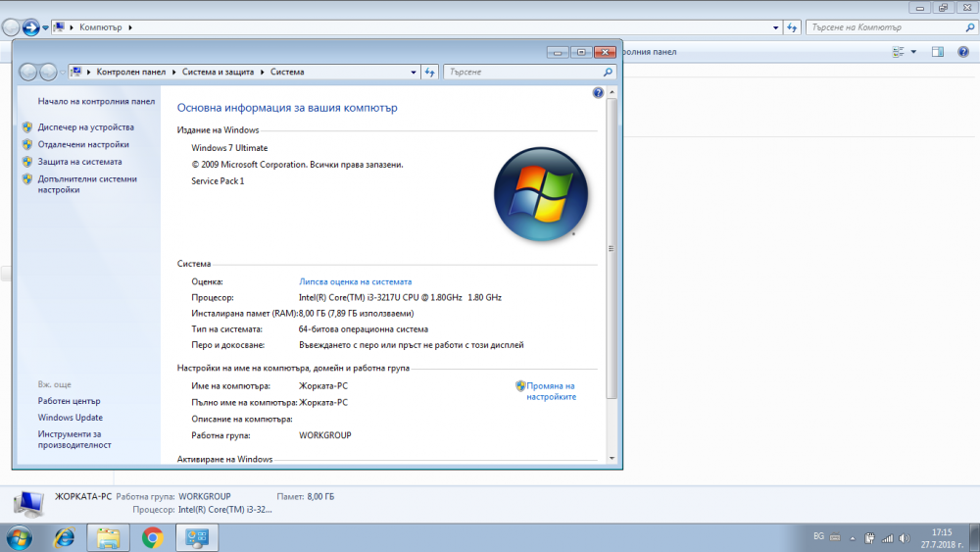Open address history dropdown in System window
The image size is (980, 552).
tap(414, 72)
